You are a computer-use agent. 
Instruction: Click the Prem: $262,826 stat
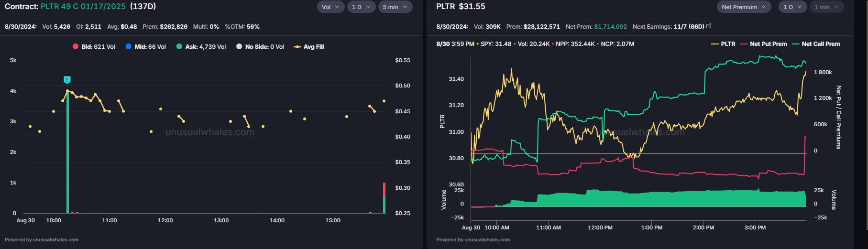tap(165, 27)
